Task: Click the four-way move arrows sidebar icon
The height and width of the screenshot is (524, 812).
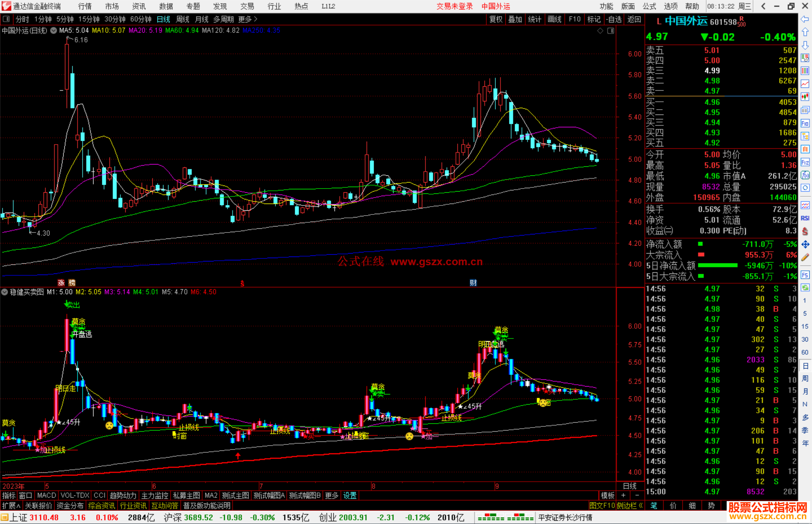Action: tap(805, 245)
